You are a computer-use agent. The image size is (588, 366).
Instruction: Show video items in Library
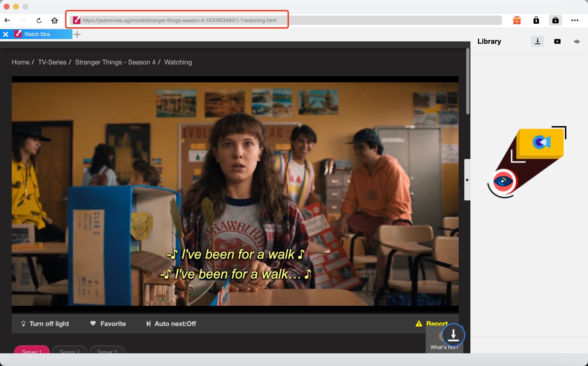[557, 41]
